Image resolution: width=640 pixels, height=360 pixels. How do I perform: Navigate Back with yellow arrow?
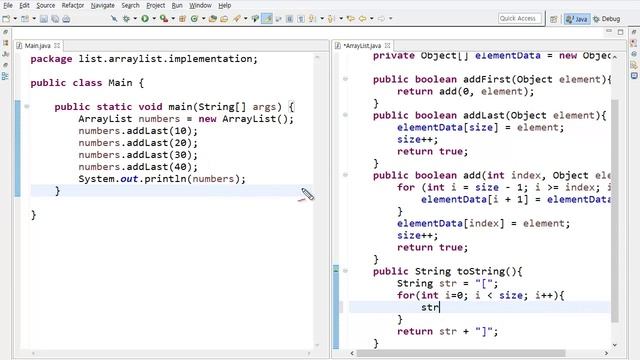[x=362, y=19]
